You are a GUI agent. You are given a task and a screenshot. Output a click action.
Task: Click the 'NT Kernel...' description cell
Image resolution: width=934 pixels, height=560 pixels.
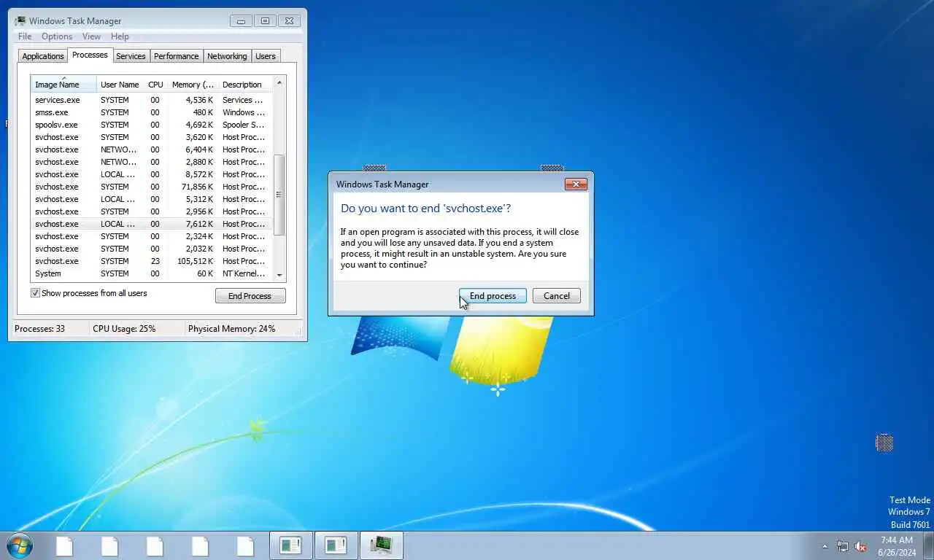[x=244, y=273]
